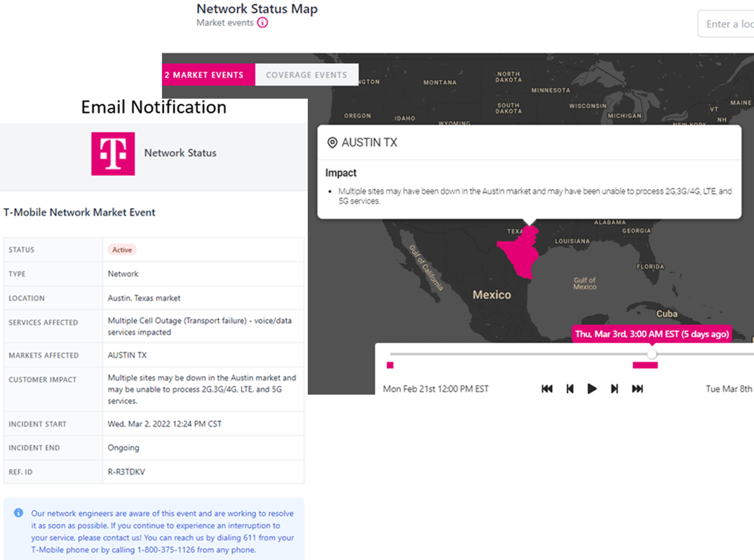Click the timeline slider handle

[652, 354]
